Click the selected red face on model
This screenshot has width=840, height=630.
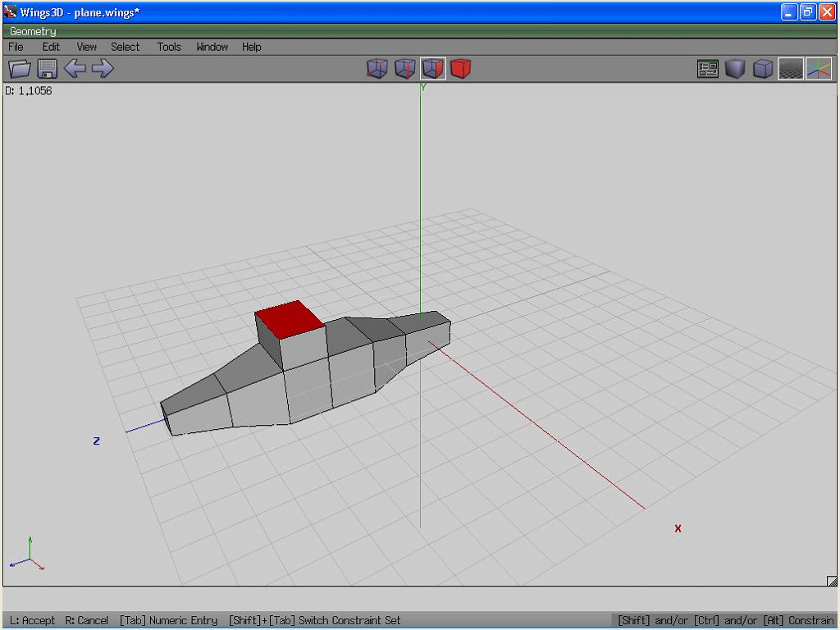pyautogui.click(x=290, y=318)
